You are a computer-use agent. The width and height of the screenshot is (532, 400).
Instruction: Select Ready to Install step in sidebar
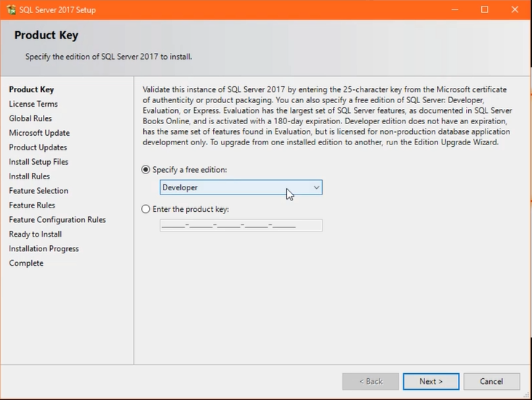click(x=36, y=234)
